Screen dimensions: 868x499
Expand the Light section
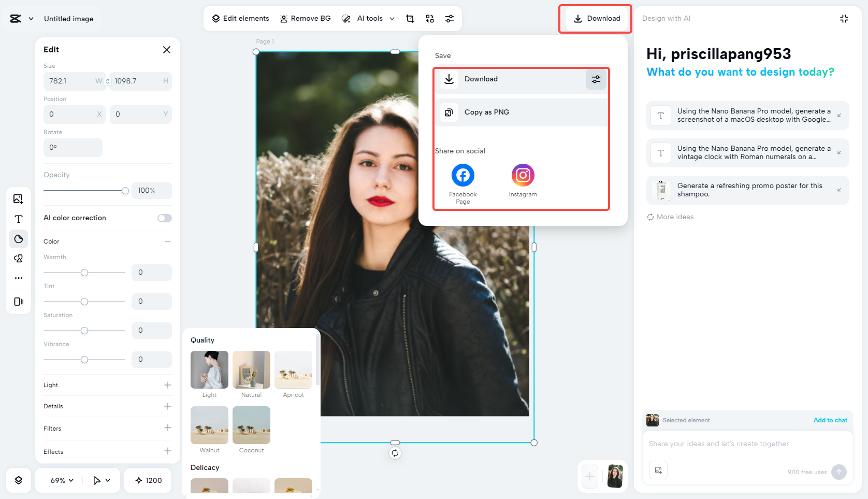click(168, 385)
